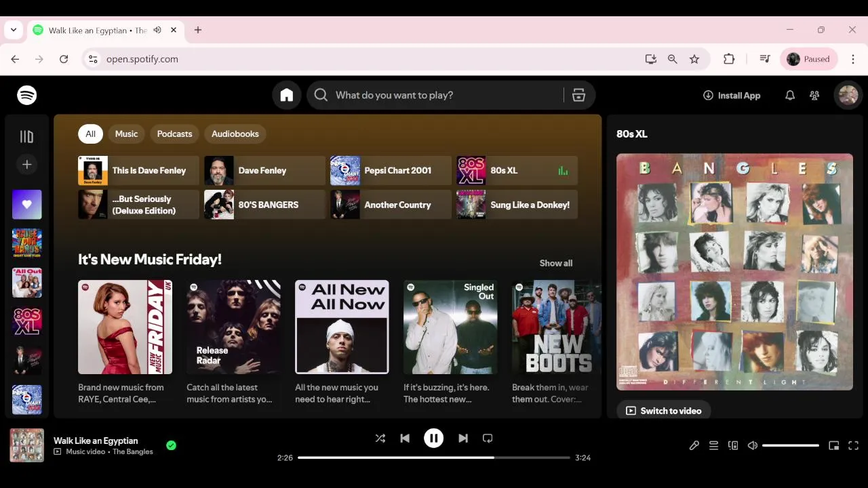Create a playlist with the plus icon
868x488 pixels.
[x=27, y=165]
